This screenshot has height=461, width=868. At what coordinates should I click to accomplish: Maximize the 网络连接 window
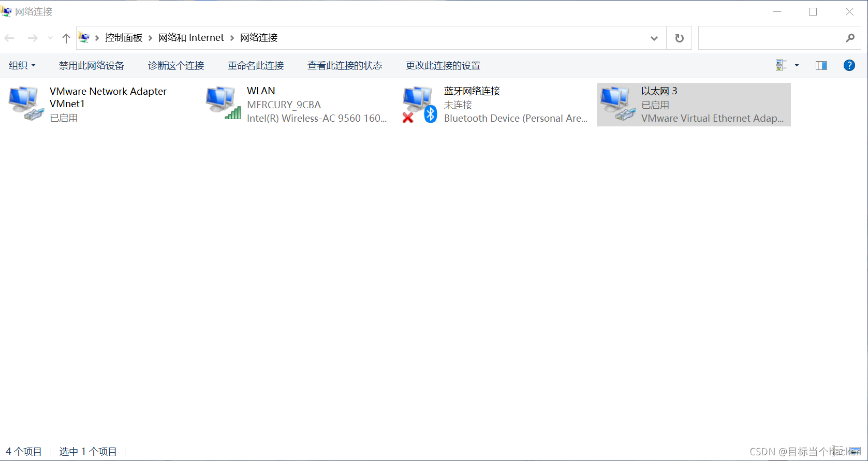point(813,11)
